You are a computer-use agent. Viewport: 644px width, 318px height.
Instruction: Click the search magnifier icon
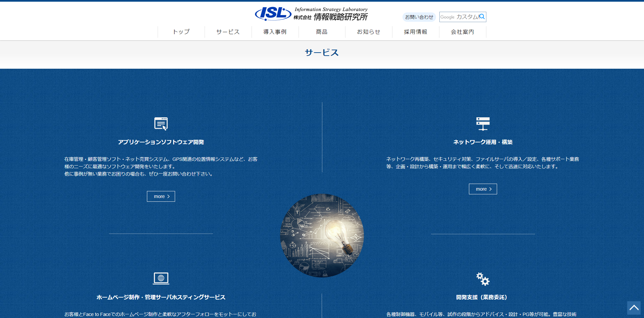tap(482, 17)
